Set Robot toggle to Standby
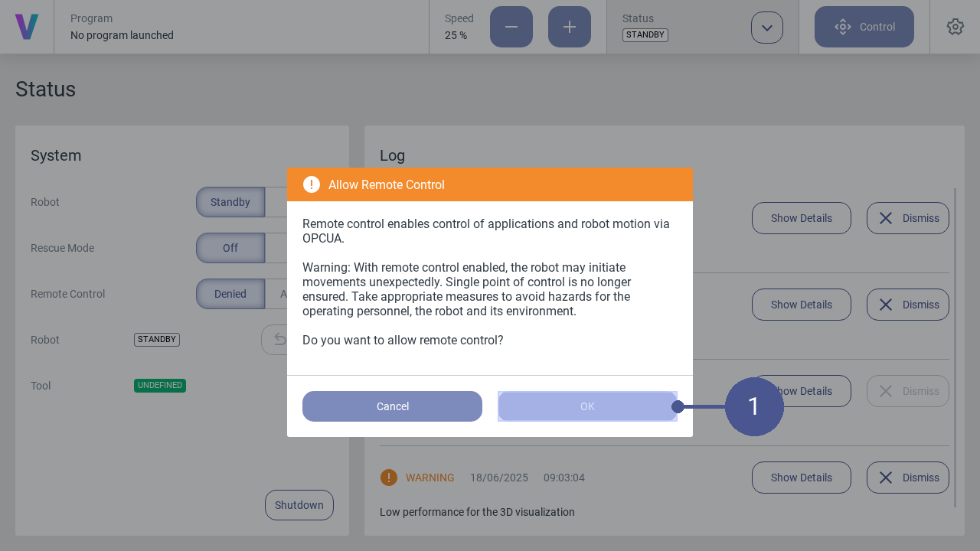980x551 pixels. coord(230,202)
